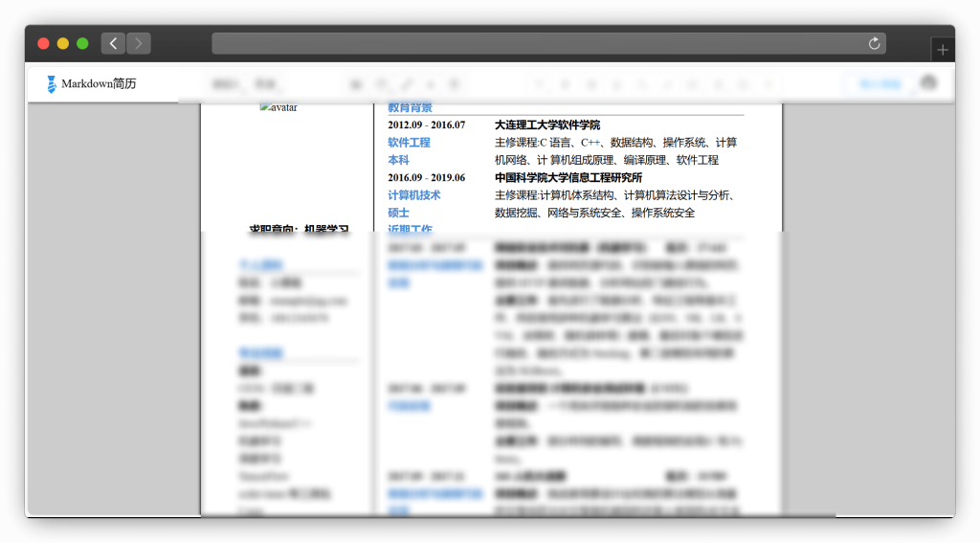This screenshot has height=543, width=980.
Task: Click the broken avatar image placeholder
Action: point(278,107)
